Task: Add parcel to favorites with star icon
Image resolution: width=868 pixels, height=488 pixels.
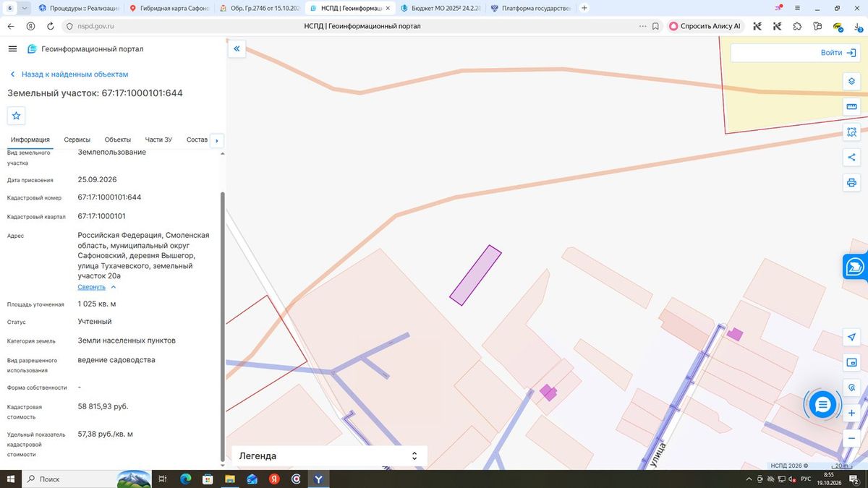Action: pyautogui.click(x=16, y=116)
